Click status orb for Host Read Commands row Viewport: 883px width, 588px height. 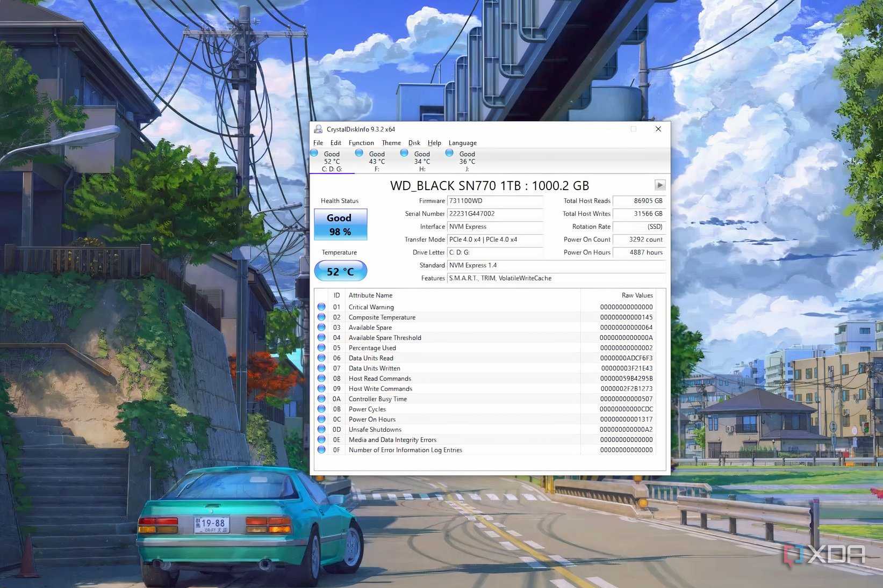(x=321, y=378)
